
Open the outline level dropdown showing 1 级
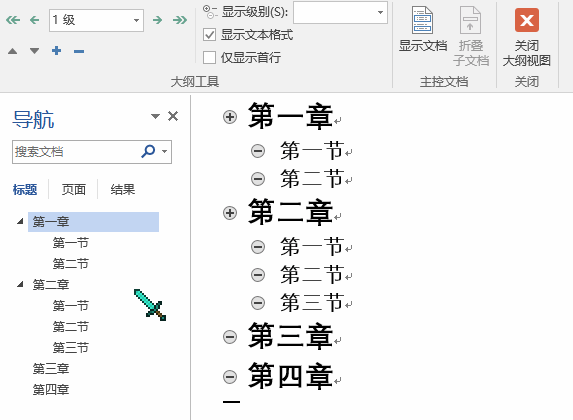point(96,20)
